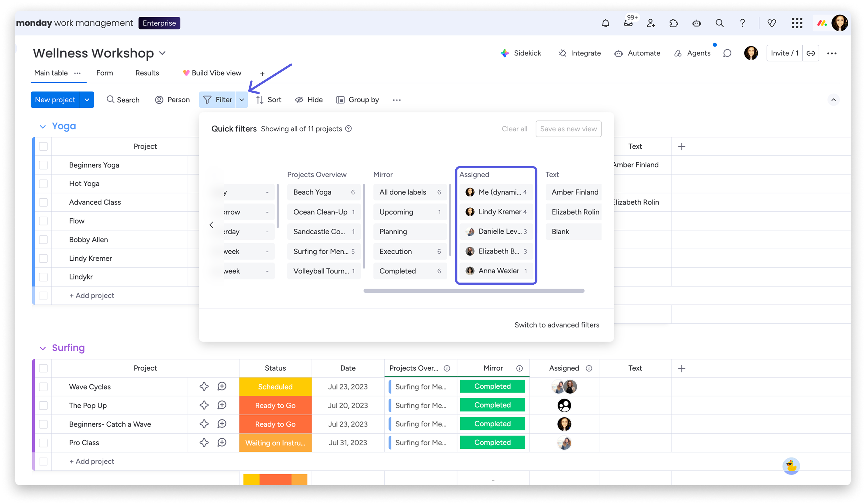Viewport: 866px width, 504px height.
Task: Open the notifications bell icon
Action: [x=606, y=23]
